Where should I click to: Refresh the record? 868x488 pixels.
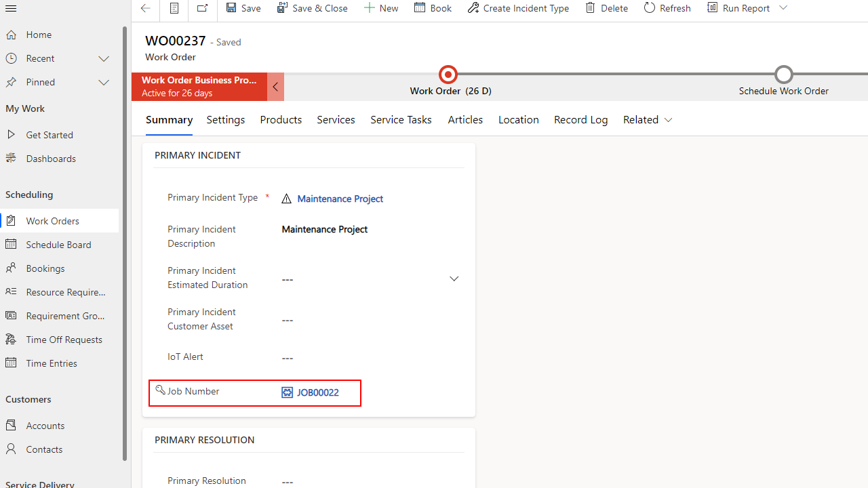(x=667, y=8)
